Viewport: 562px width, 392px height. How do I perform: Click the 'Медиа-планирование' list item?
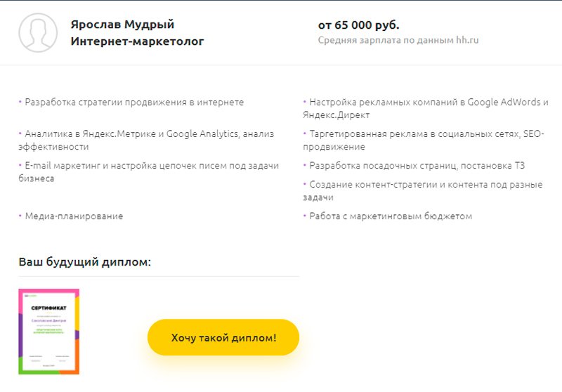71,216
